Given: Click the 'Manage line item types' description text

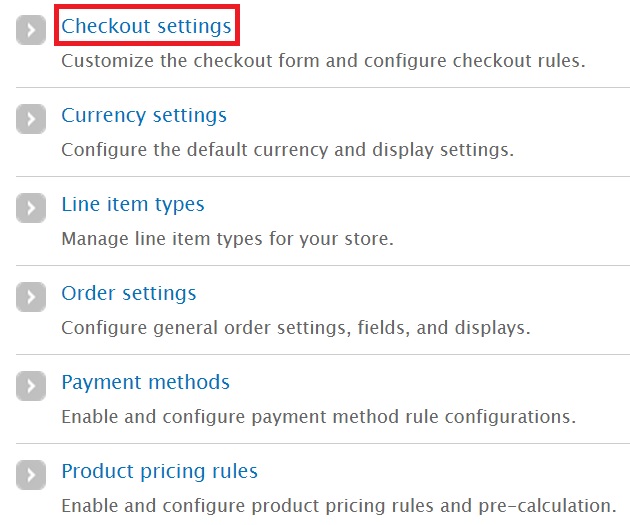Looking at the screenshot, I should pos(227,239).
